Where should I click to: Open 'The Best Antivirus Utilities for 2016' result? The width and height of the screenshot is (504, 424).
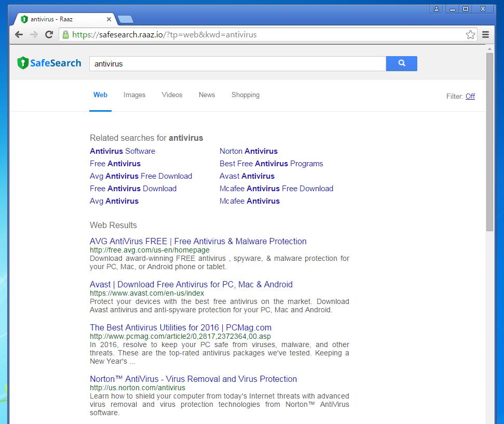click(x=181, y=327)
